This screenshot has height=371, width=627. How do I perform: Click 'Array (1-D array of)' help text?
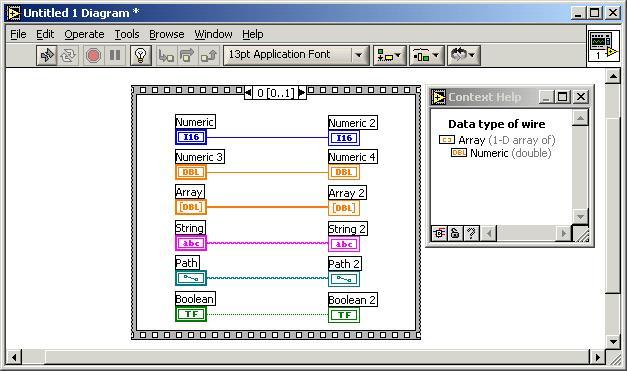tap(506, 140)
